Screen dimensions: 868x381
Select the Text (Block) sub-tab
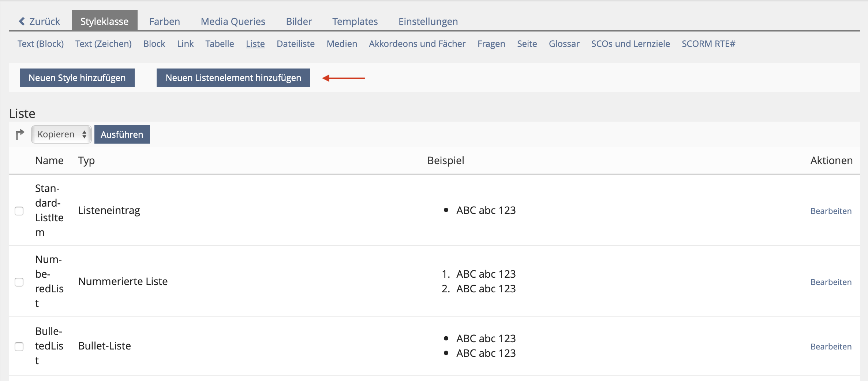tap(41, 44)
